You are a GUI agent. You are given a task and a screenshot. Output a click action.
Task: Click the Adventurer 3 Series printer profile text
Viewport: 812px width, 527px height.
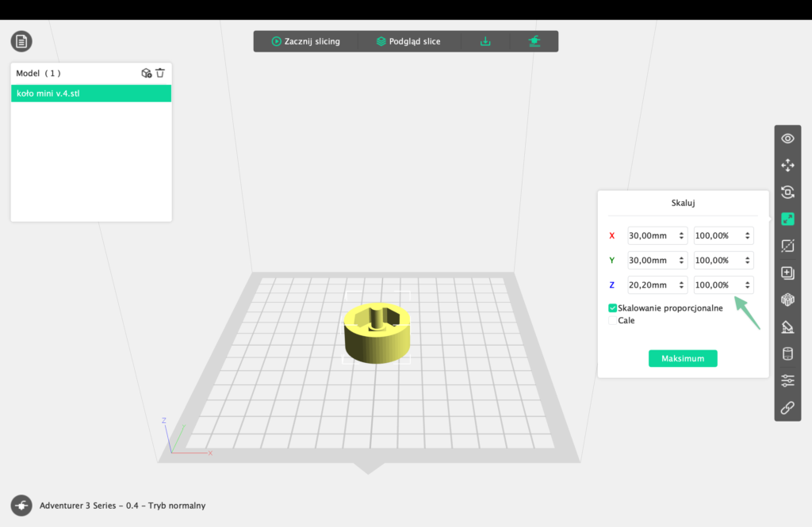click(123, 506)
